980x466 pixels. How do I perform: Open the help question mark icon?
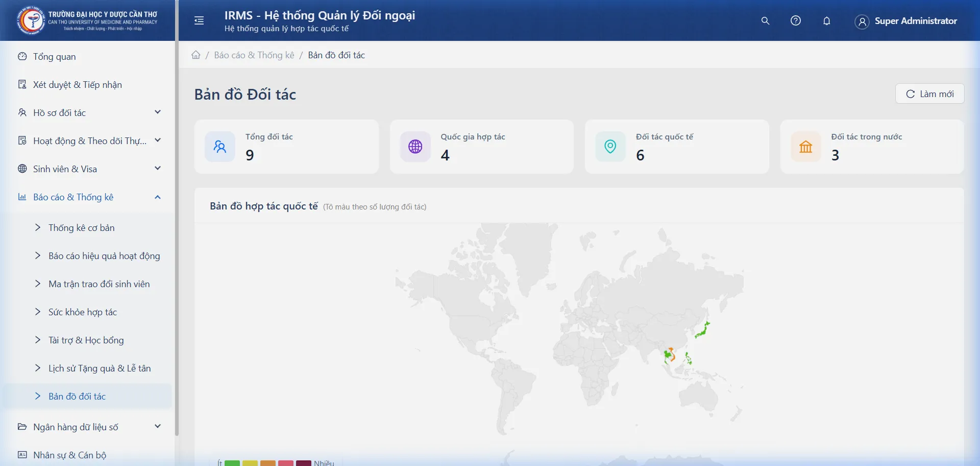coord(795,21)
